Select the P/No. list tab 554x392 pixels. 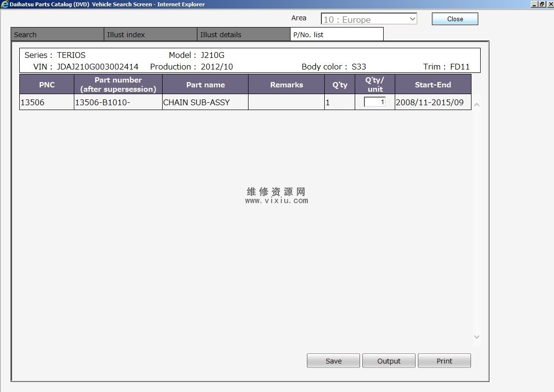(337, 35)
